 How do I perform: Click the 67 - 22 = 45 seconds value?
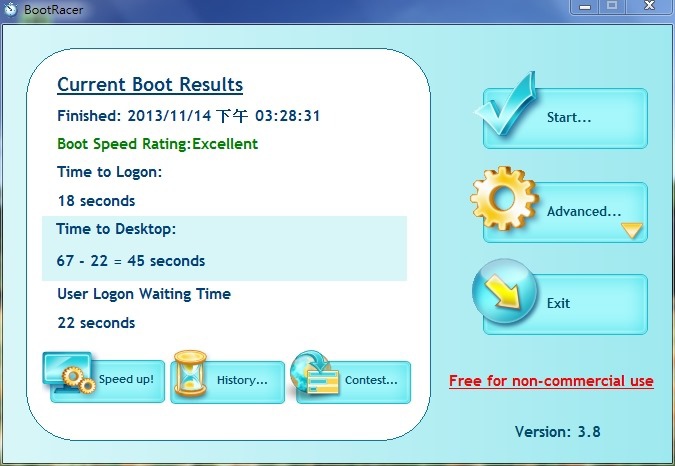point(130,261)
